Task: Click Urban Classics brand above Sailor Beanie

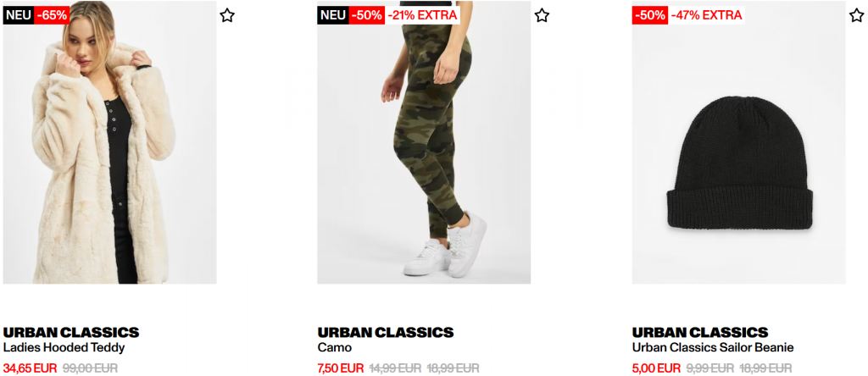Action: pyautogui.click(x=700, y=332)
